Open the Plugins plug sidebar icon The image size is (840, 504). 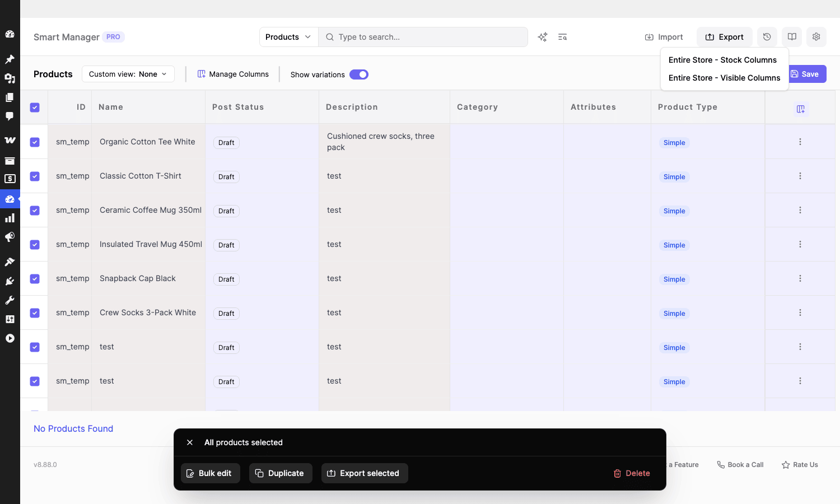pyautogui.click(x=10, y=281)
